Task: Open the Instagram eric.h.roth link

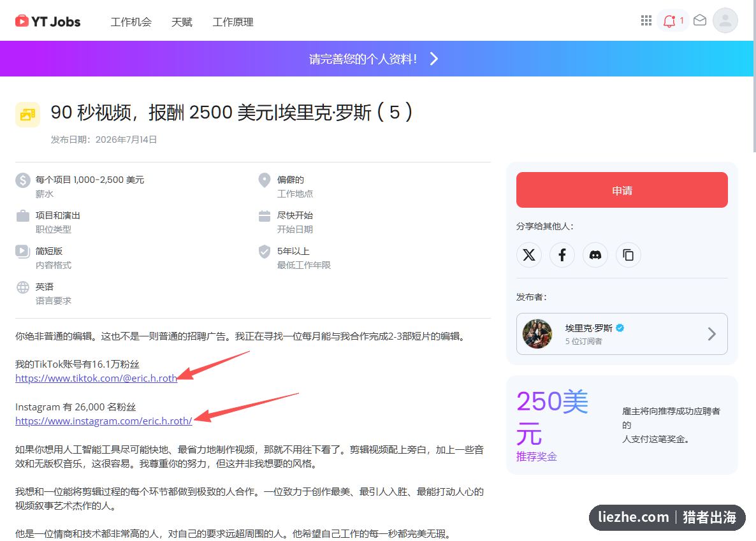Action: pyautogui.click(x=104, y=421)
